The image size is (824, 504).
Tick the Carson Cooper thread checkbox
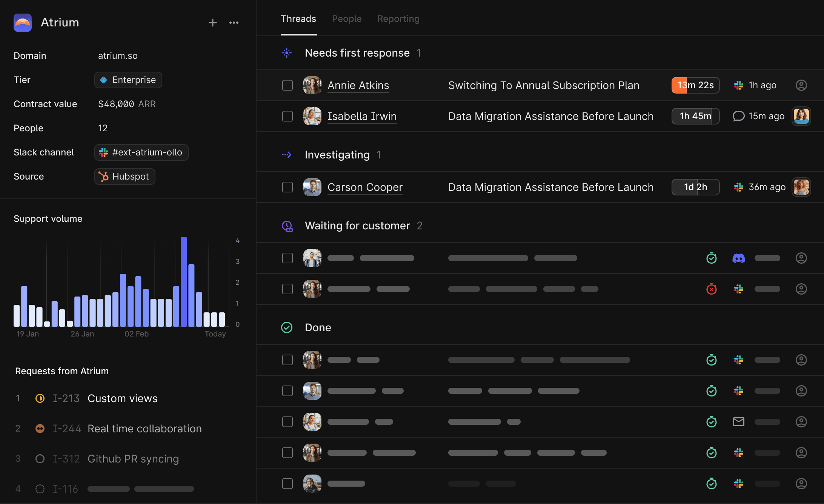287,187
